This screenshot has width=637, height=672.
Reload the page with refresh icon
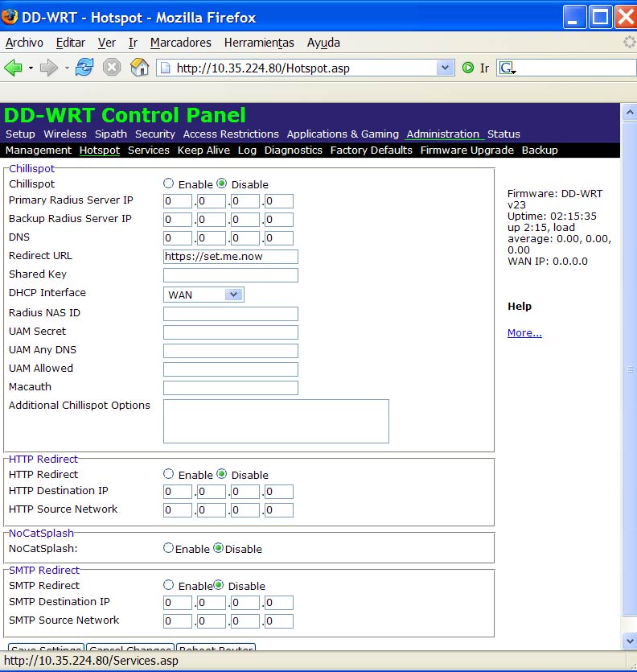click(x=84, y=68)
